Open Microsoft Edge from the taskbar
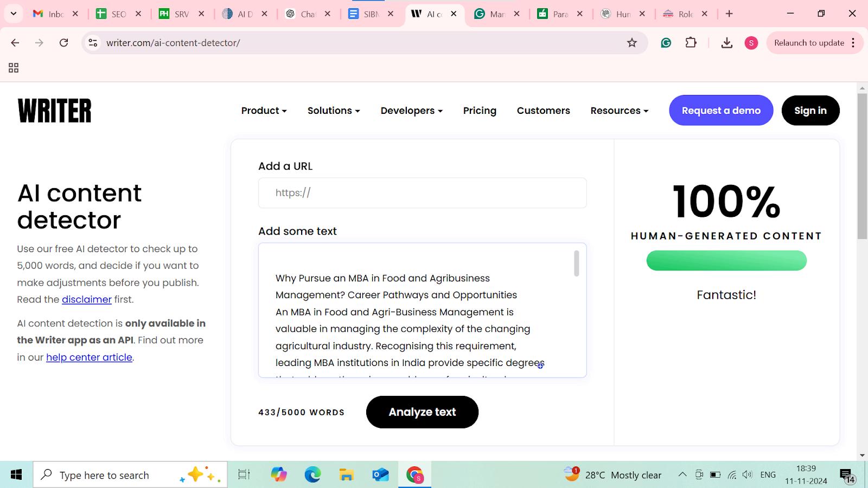The width and height of the screenshot is (868, 488). 312,475
